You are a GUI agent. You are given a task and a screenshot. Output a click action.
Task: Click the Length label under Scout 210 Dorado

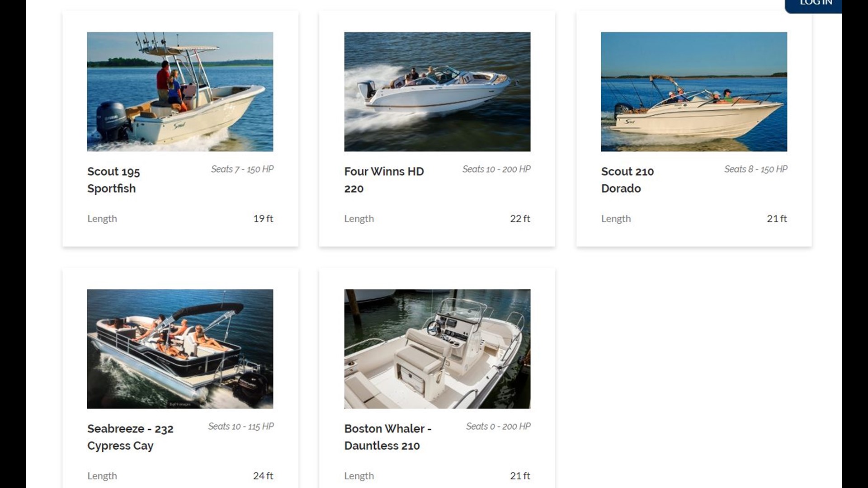tap(616, 219)
